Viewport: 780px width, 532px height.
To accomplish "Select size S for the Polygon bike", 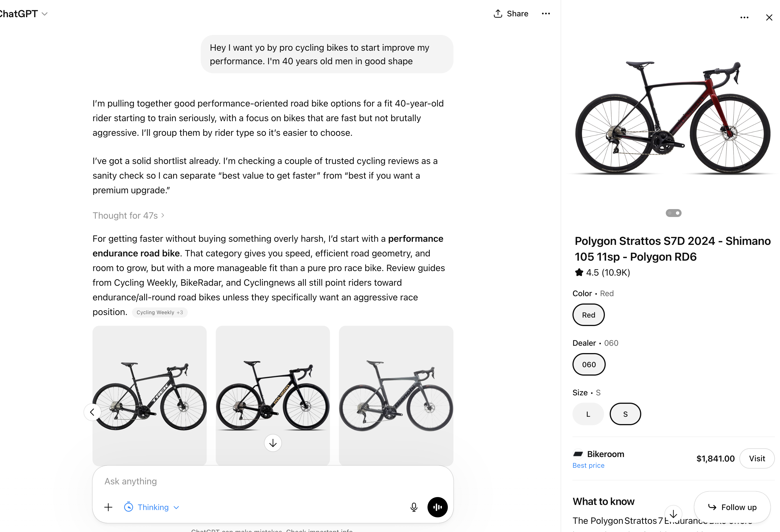I will click(625, 414).
